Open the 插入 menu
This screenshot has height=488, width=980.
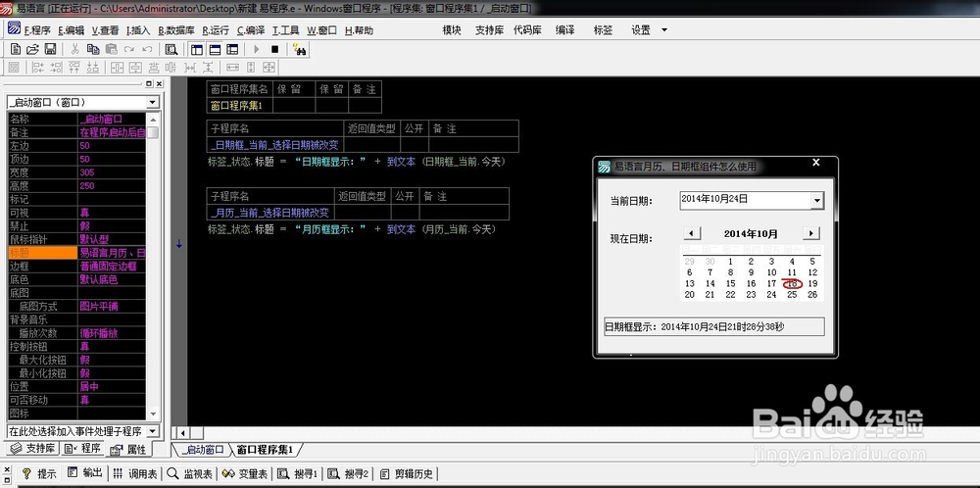coord(138,30)
